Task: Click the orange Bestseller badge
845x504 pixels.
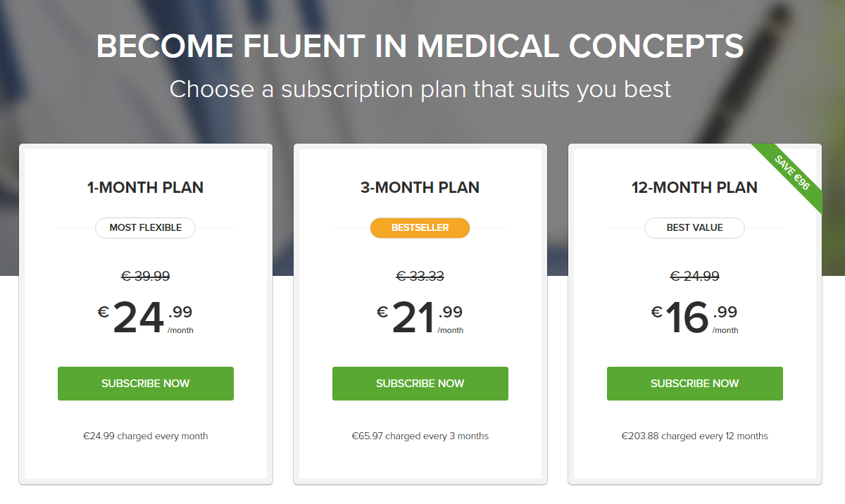Action: (420, 228)
